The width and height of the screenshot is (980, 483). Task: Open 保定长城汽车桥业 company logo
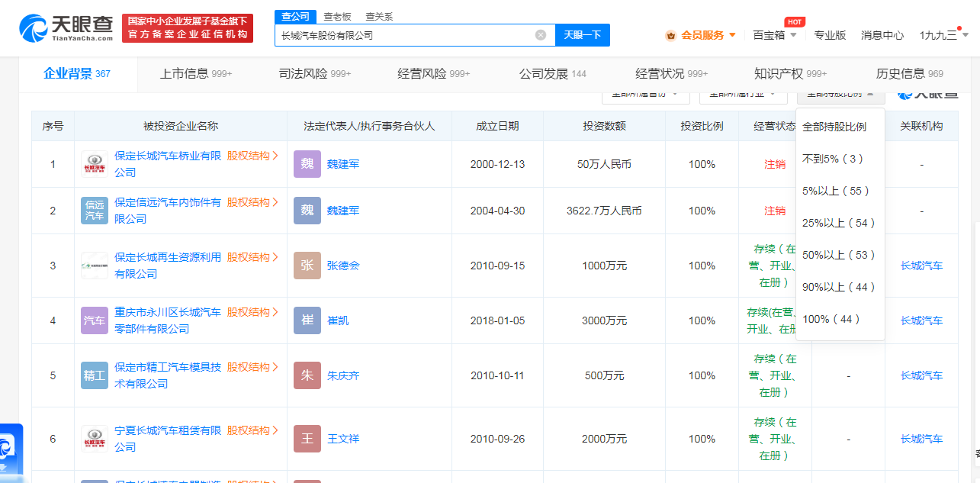[95, 164]
